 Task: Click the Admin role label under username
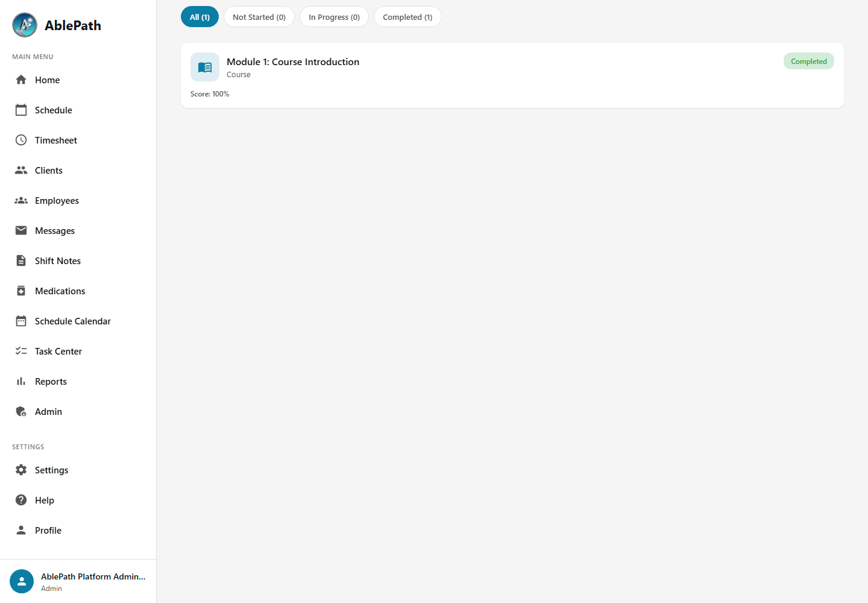(51, 589)
